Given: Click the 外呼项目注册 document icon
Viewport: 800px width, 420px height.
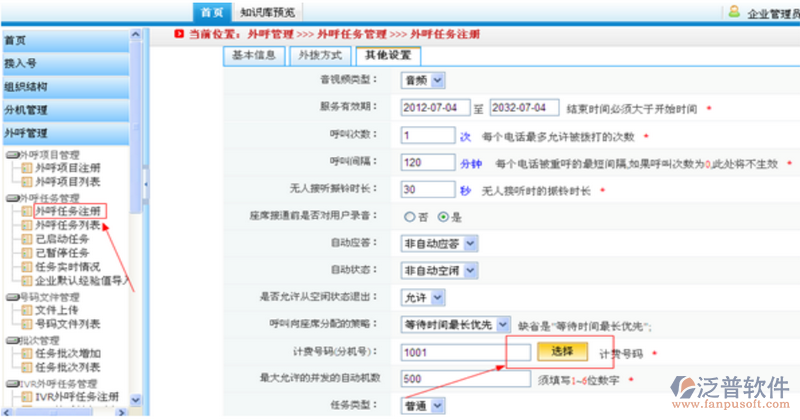Looking at the screenshot, I should point(26,169).
